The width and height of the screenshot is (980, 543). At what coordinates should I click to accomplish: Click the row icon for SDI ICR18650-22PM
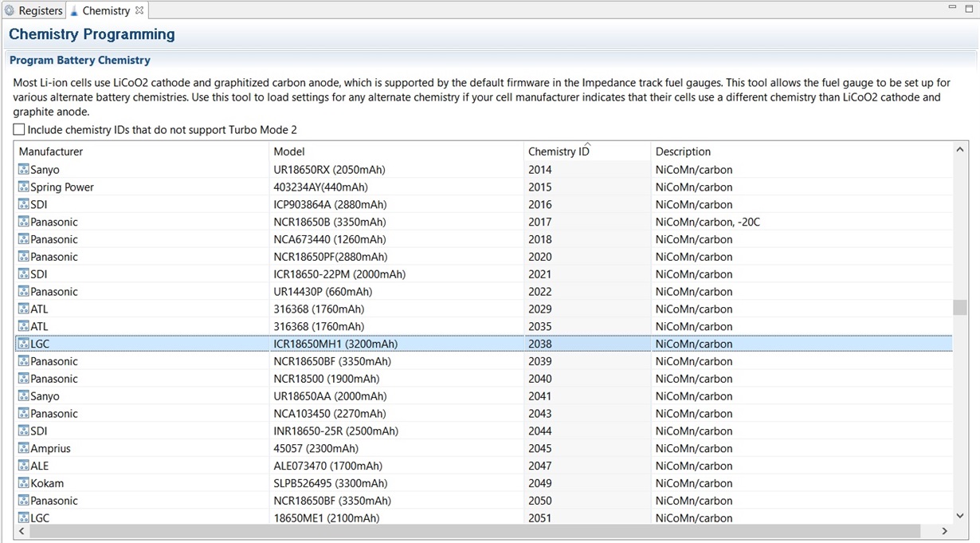tap(23, 274)
